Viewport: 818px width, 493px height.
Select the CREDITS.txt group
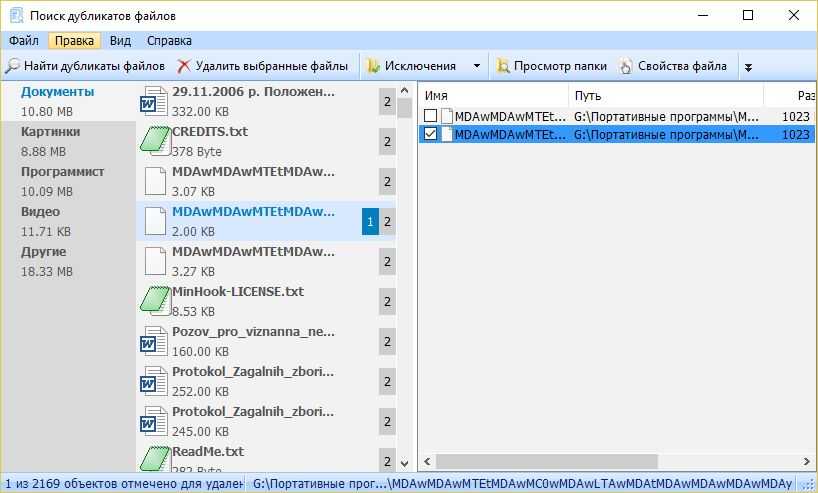pos(266,141)
